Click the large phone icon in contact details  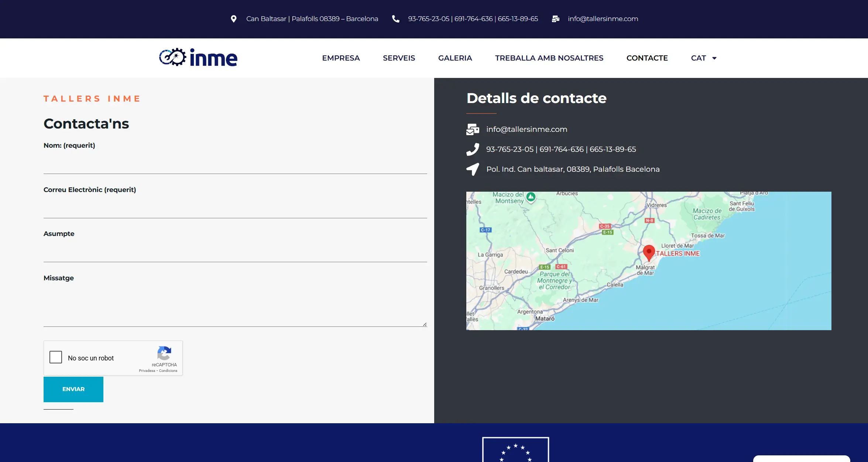(x=473, y=149)
